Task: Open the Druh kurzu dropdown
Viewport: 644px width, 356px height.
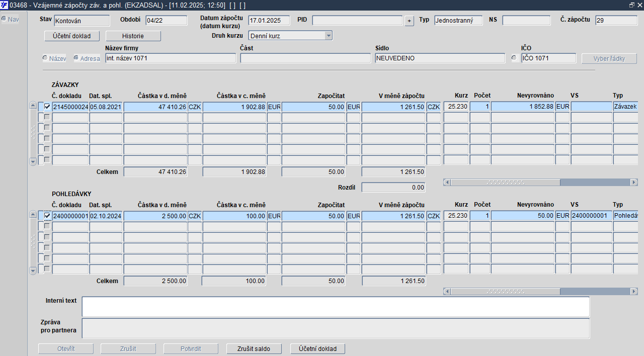Action: [329, 36]
